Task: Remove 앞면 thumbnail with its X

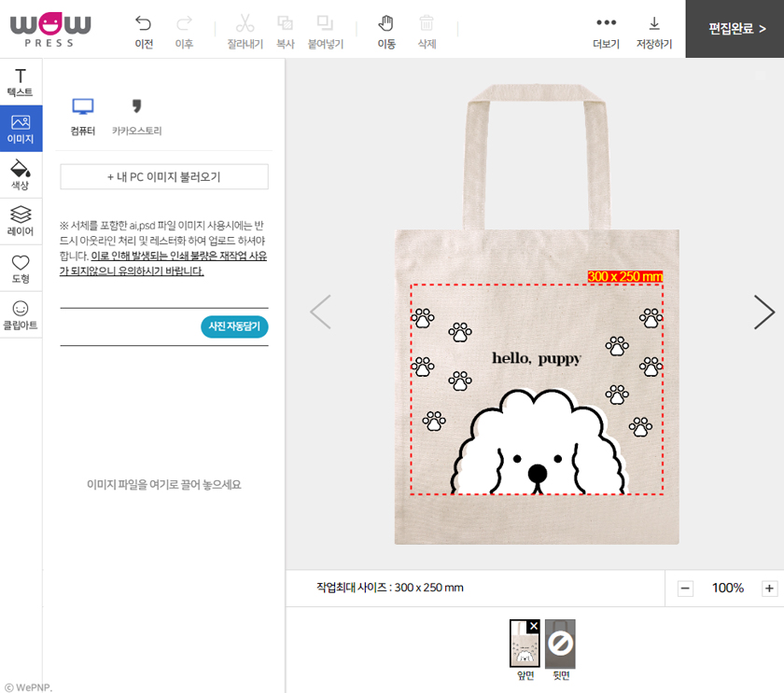Action: tap(534, 626)
